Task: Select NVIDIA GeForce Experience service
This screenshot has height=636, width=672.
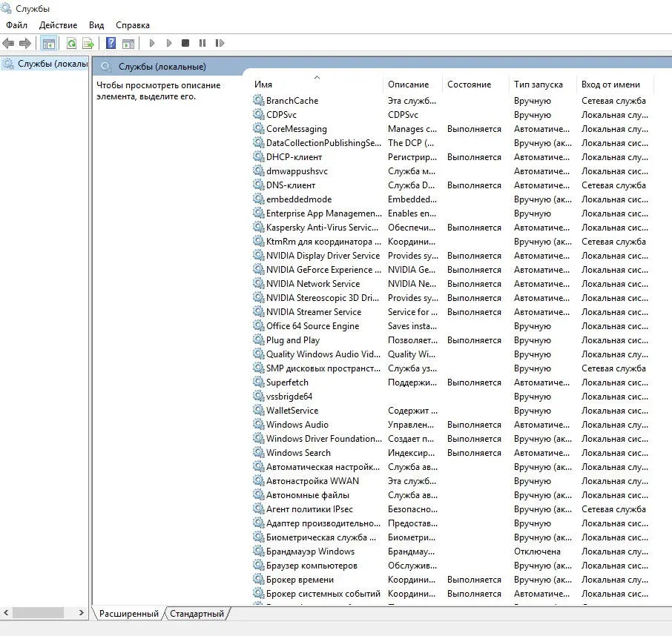Action: coord(323,270)
